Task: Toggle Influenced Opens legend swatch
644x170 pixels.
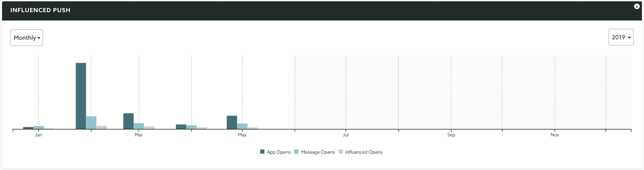Action: [341, 152]
